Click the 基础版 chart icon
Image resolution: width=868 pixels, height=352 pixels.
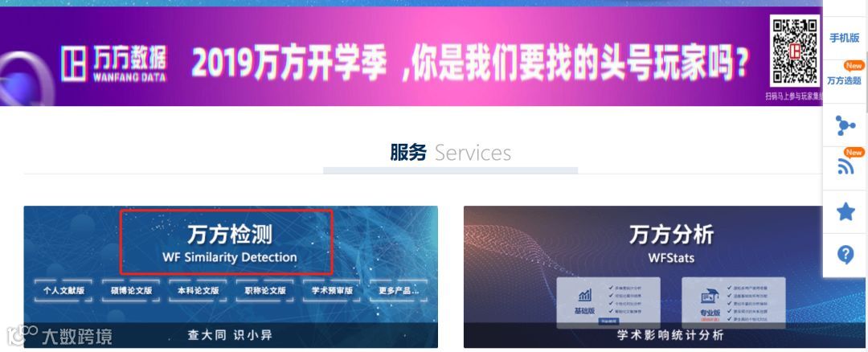(584, 295)
